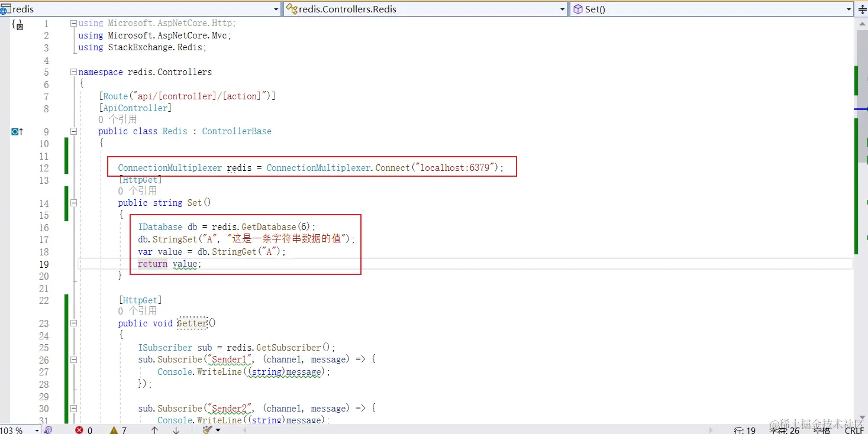868x434 pixels.
Task: Collapse the Set() method block
Action: click(73, 203)
